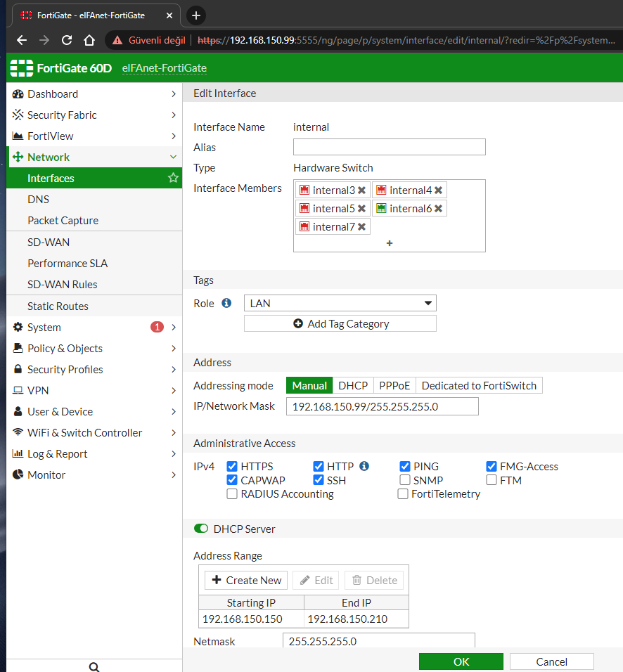Click the favorite star next to Interfaces
This screenshot has height=672, width=623.
click(173, 179)
